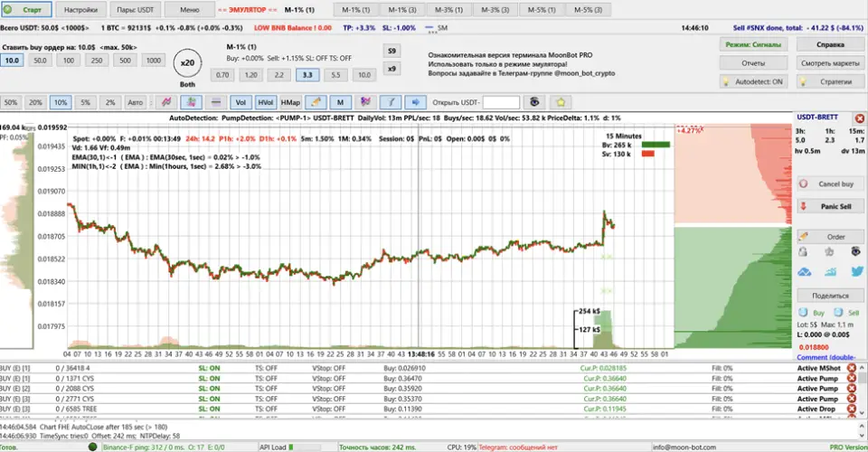Open the HMap heatmap view

click(x=290, y=102)
